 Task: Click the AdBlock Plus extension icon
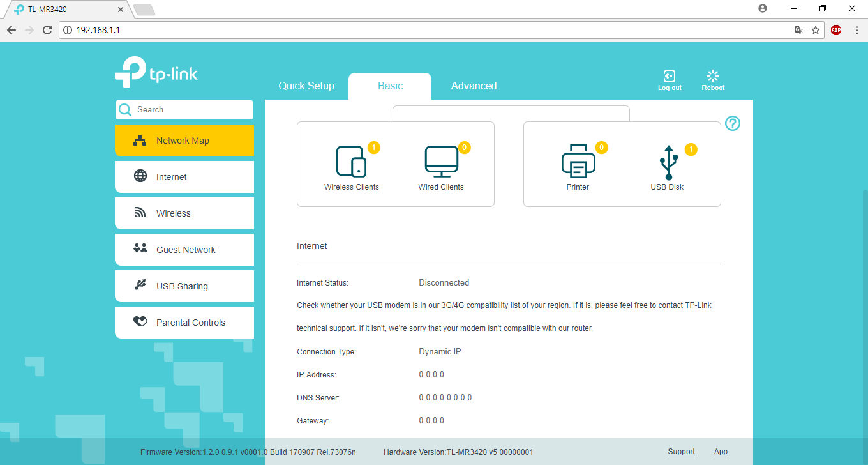[x=835, y=30]
